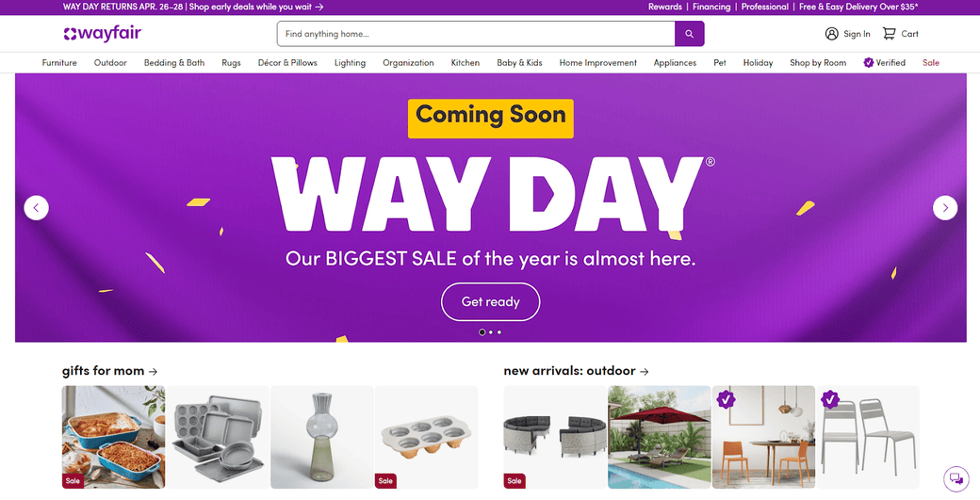The height and width of the screenshot is (500, 980).
Task: Focus the Find anything home search field
Action: (476, 34)
